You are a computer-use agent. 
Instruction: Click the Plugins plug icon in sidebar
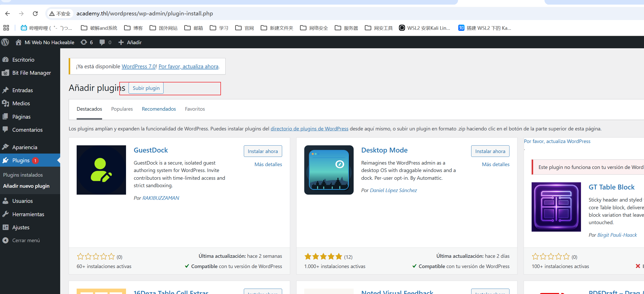click(x=5, y=160)
